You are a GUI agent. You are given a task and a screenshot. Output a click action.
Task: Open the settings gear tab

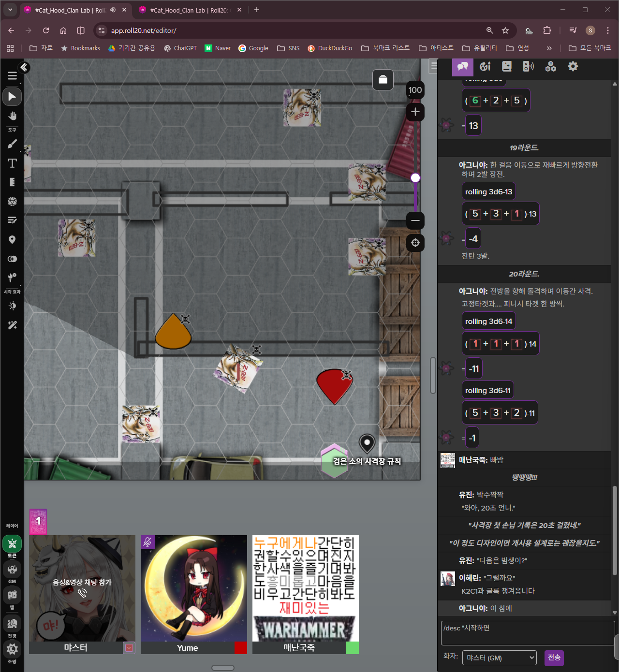(573, 67)
